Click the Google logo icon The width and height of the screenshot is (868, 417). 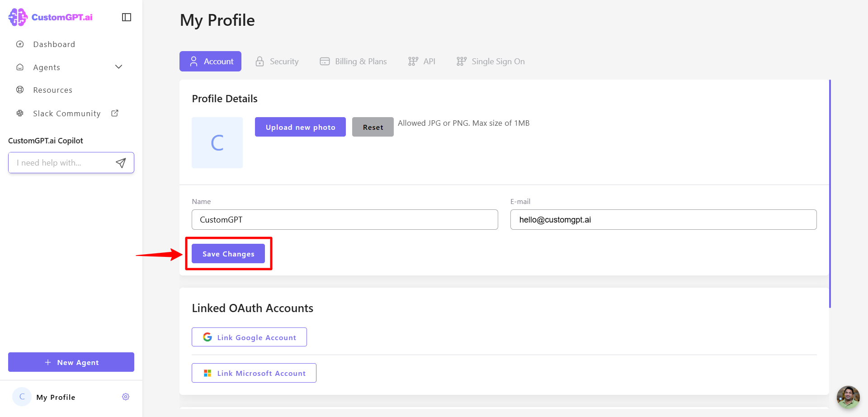(x=208, y=337)
